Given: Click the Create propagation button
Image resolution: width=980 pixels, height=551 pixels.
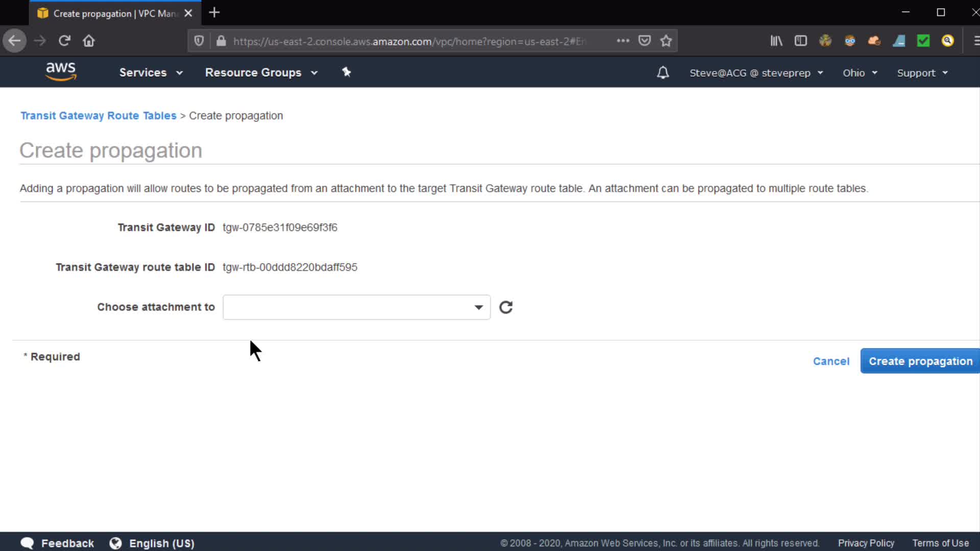Looking at the screenshot, I should [x=920, y=361].
